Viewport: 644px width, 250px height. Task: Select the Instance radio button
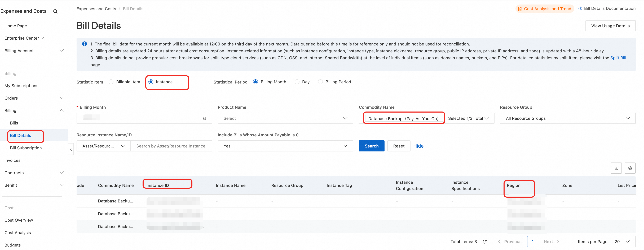click(151, 82)
